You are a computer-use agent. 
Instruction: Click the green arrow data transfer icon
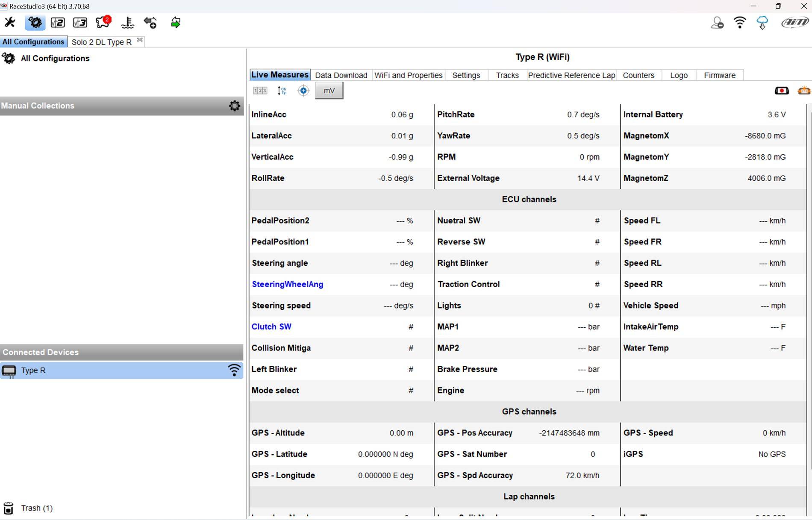176,22
